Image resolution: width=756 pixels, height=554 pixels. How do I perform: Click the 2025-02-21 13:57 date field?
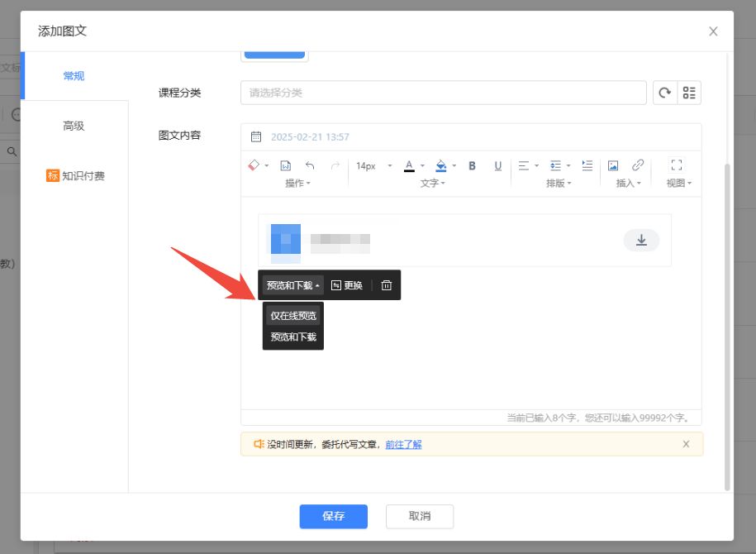point(310,137)
